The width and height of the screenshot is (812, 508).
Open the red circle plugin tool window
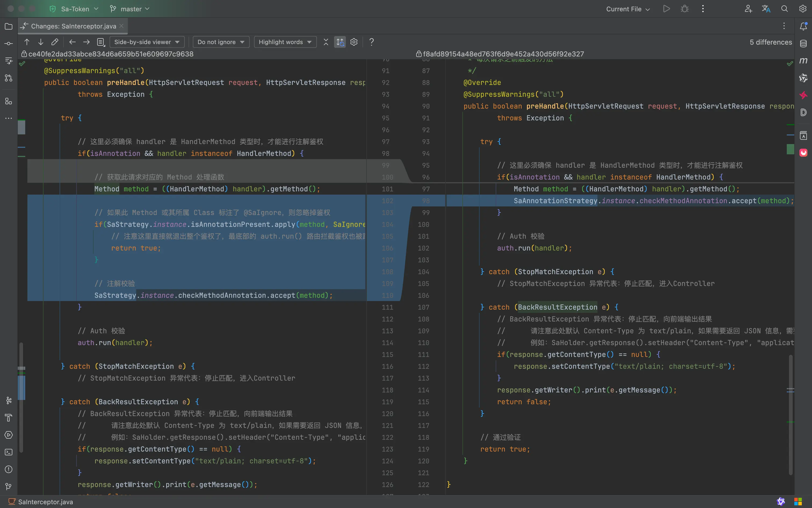click(803, 153)
